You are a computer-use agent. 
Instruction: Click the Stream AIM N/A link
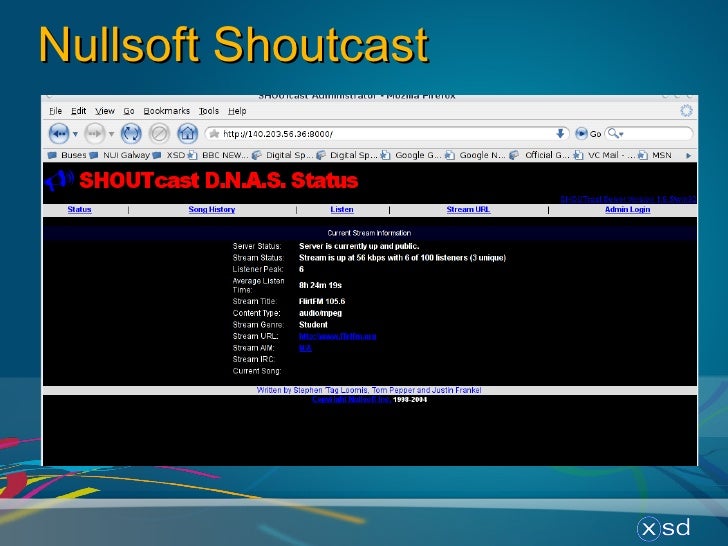305,348
